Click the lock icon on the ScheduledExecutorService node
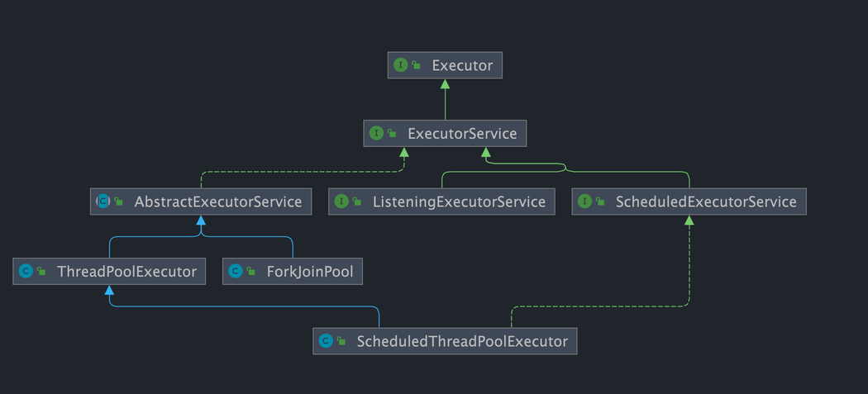 [599, 202]
